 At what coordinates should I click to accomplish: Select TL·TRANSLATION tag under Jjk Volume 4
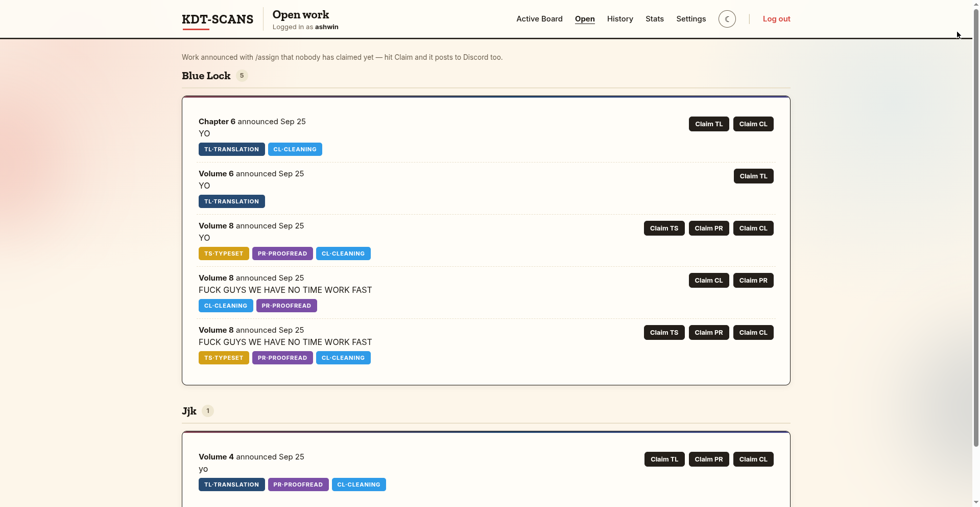[x=232, y=485]
